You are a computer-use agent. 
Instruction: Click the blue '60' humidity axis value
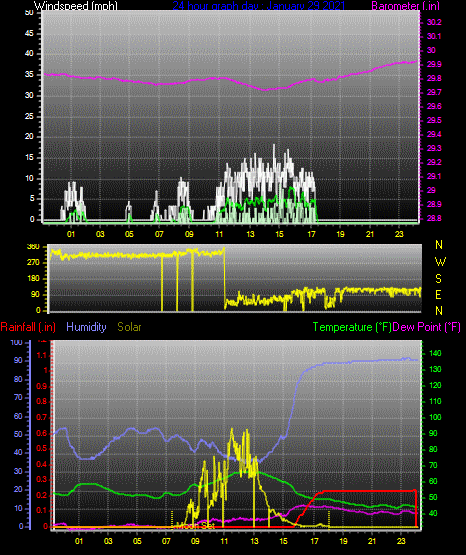coord(18,417)
